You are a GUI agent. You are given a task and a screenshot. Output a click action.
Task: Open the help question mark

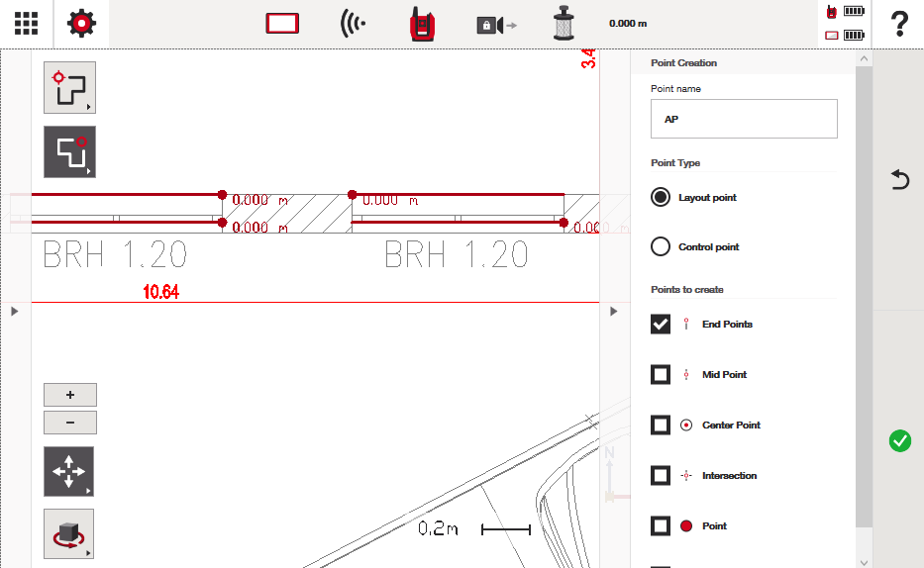899,24
